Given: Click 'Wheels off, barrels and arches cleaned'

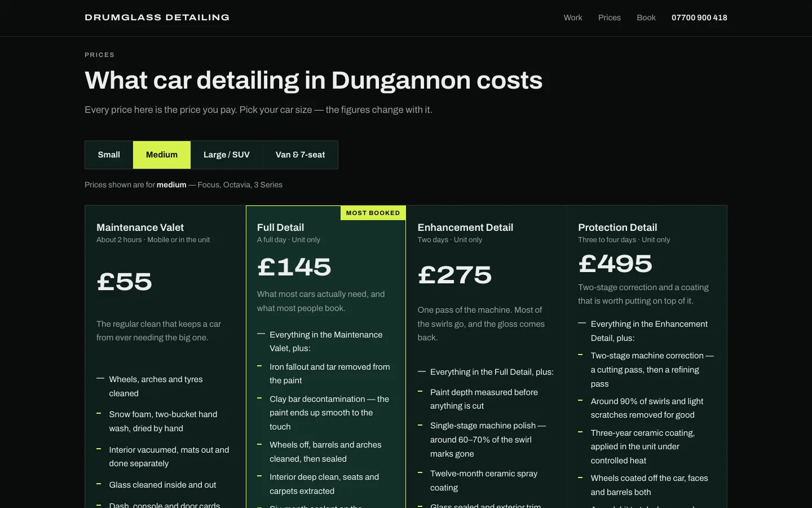Looking at the screenshot, I should [x=325, y=452].
